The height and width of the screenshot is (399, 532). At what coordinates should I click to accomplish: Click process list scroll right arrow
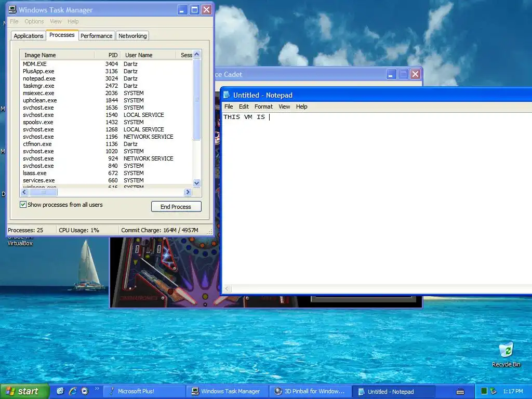(188, 192)
